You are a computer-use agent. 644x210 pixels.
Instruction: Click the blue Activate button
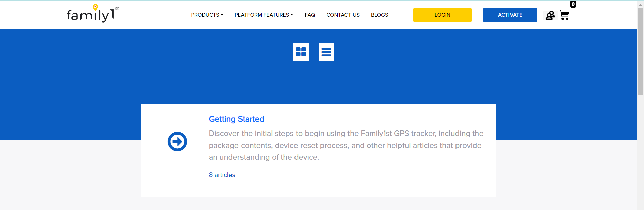point(510,15)
